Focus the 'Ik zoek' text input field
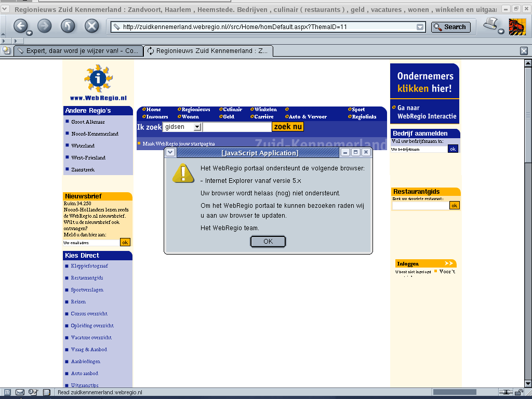Image resolution: width=532 pixels, height=399 pixels. pyautogui.click(x=237, y=127)
